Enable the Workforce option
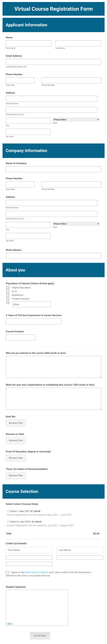The width and height of the screenshot is (107, 644). 8,295
